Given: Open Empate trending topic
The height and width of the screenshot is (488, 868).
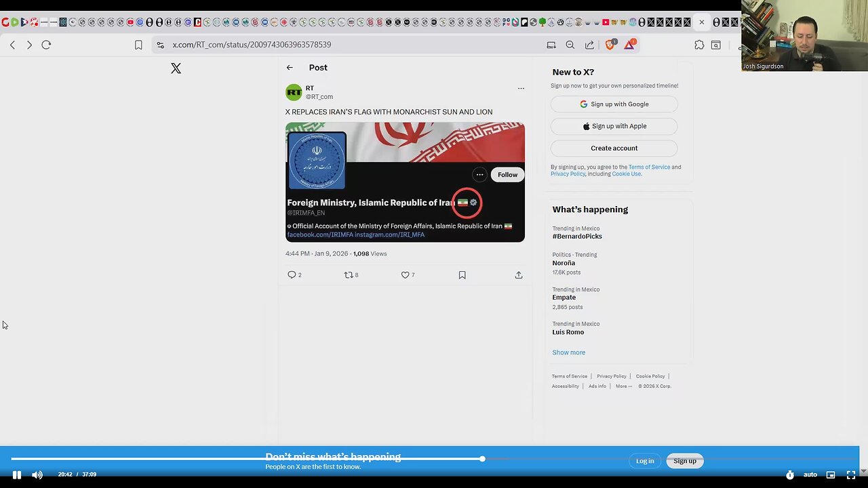Looking at the screenshot, I should point(564,298).
